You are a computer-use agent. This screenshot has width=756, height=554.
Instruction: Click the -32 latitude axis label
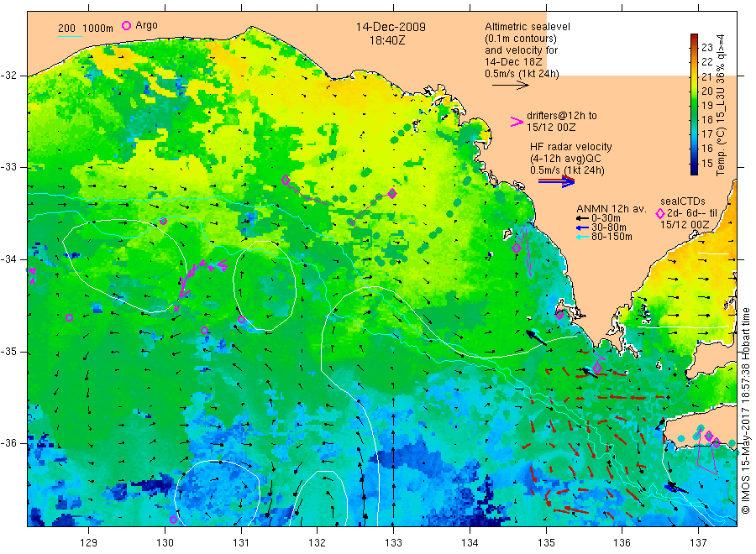8,76
